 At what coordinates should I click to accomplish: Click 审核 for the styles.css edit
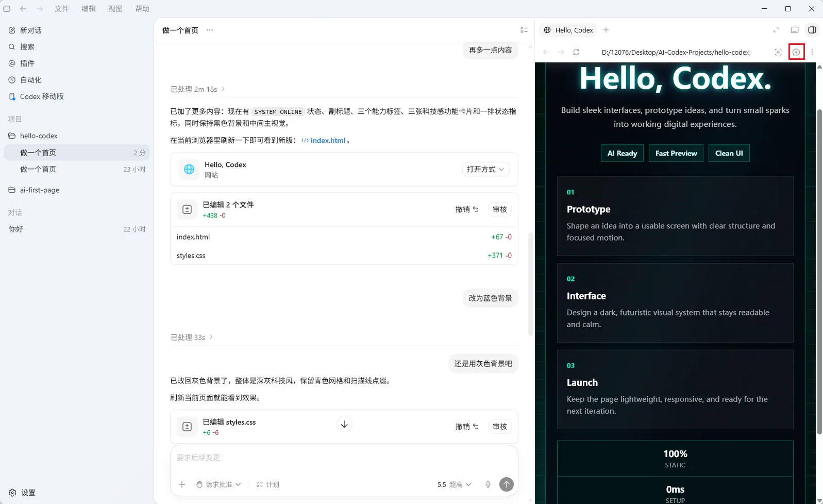tap(500, 426)
